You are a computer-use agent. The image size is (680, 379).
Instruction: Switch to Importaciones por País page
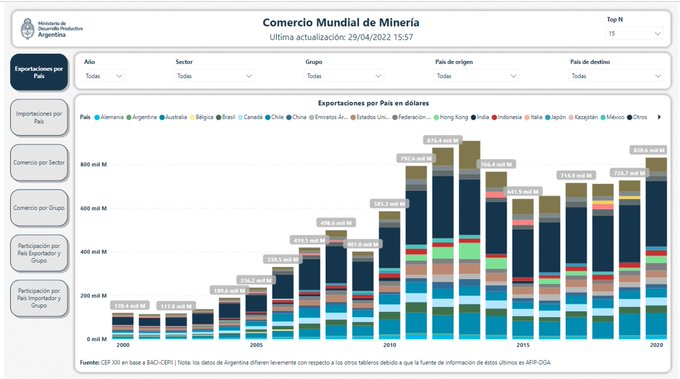pyautogui.click(x=39, y=118)
